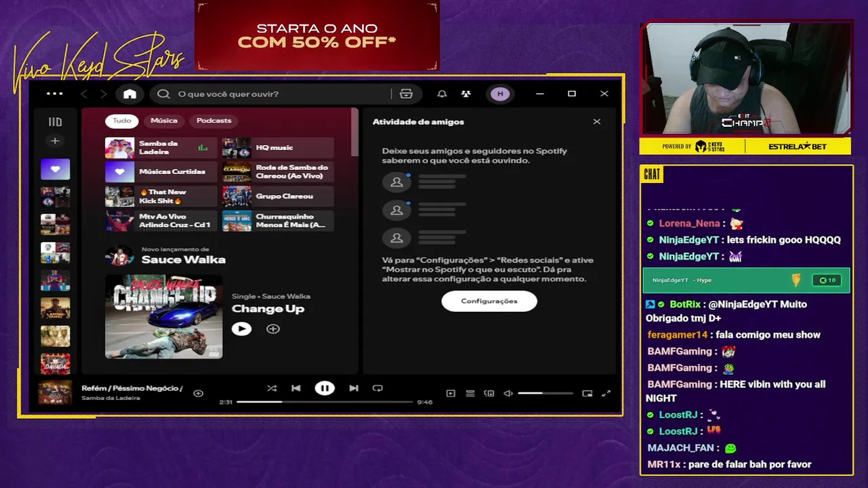Image resolution: width=868 pixels, height=488 pixels.
Task: Open the playback queue
Action: [470, 393]
